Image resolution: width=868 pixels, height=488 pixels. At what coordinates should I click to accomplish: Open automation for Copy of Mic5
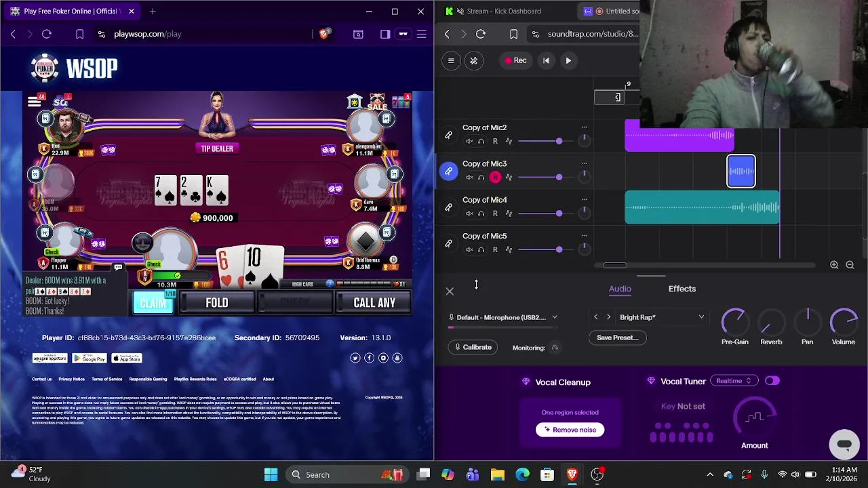509,249
